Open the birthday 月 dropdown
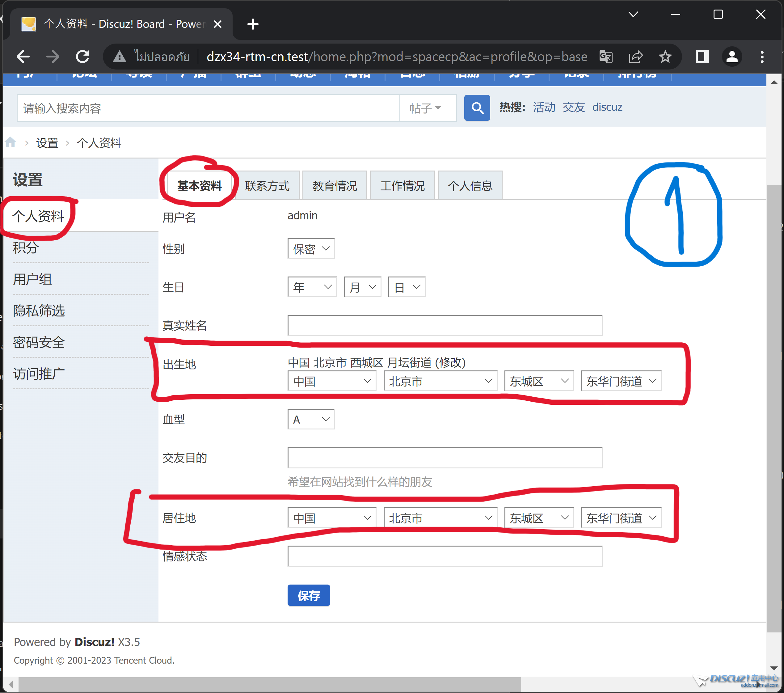The height and width of the screenshot is (693, 784). 362,287
